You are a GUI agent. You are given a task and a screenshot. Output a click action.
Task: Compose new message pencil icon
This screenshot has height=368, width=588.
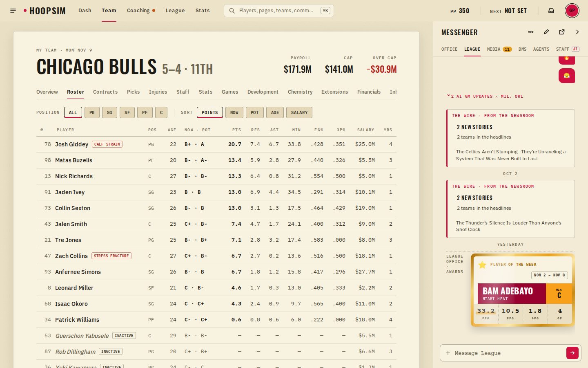546,32
